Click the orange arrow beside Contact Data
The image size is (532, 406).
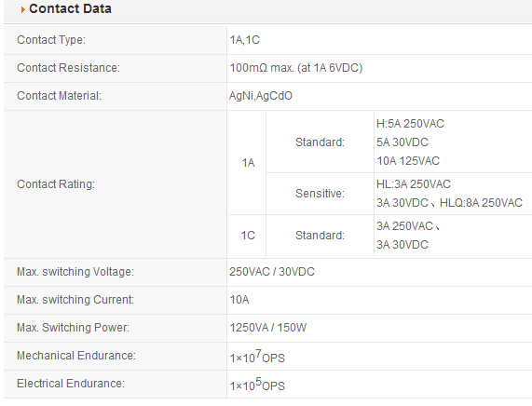click(x=22, y=10)
